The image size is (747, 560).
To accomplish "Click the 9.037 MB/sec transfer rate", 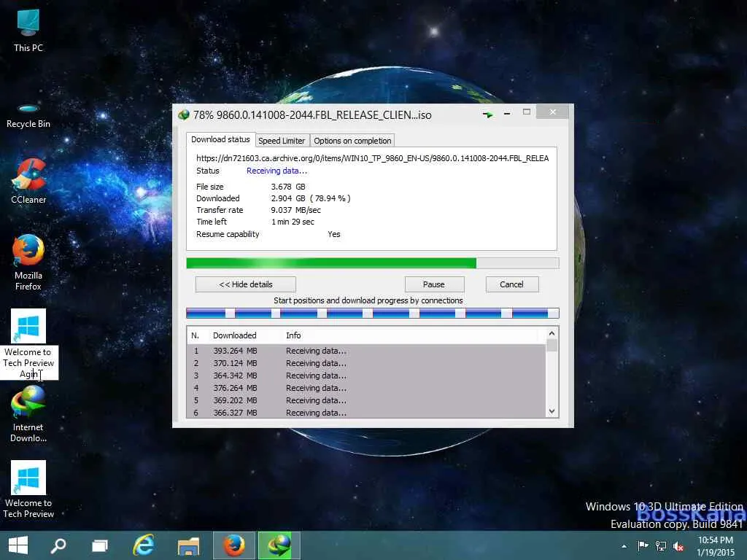I will click(296, 210).
